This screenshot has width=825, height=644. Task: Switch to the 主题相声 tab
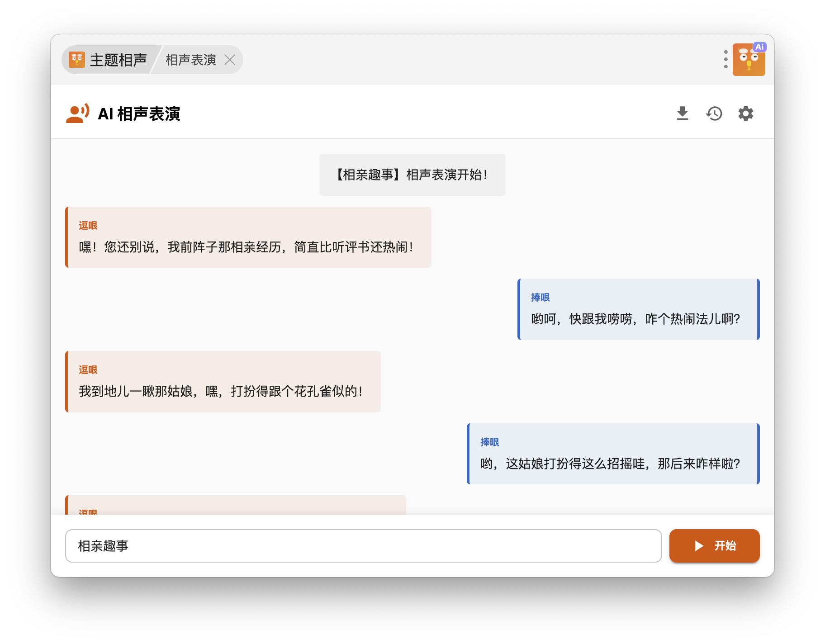click(x=118, y=60)
